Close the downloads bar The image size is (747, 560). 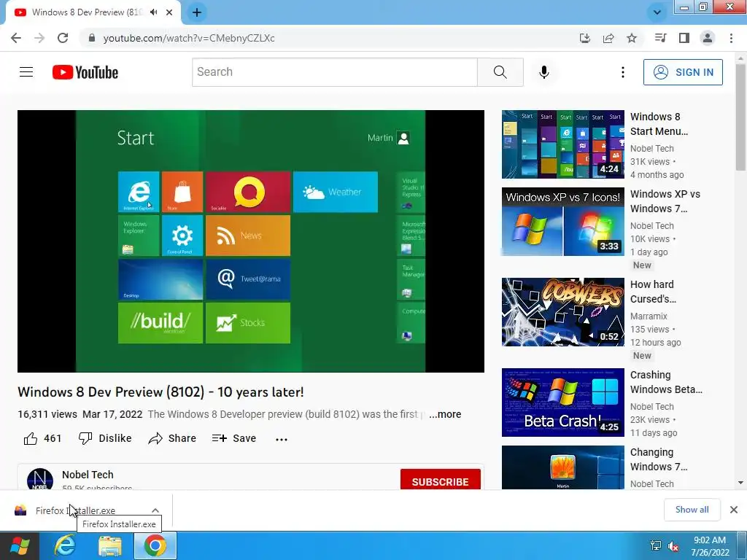tap(734, 510)
